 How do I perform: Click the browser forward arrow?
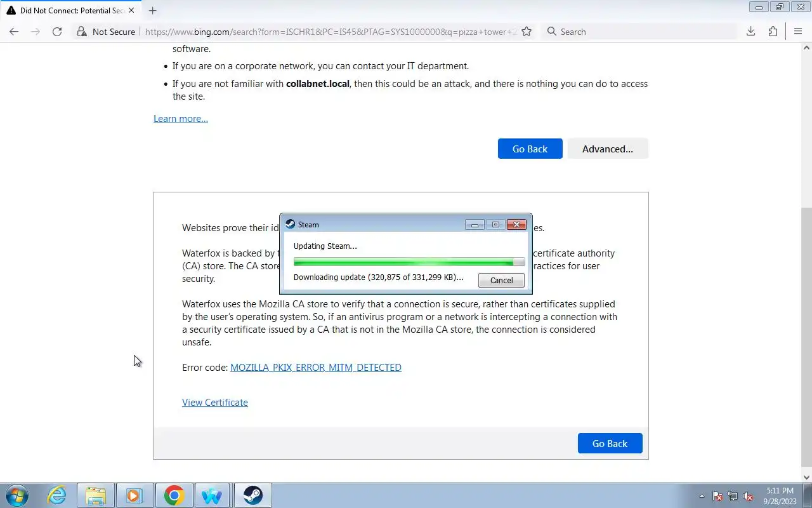(36, 32)
